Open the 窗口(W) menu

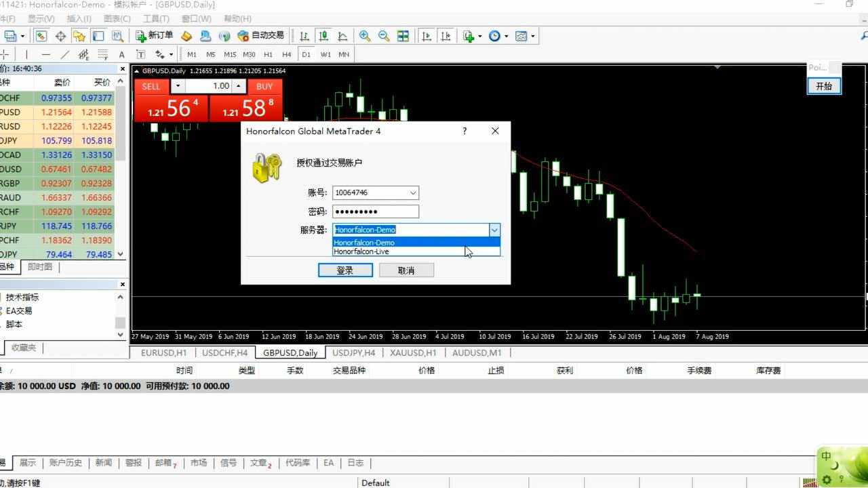[x=197, y=19]
